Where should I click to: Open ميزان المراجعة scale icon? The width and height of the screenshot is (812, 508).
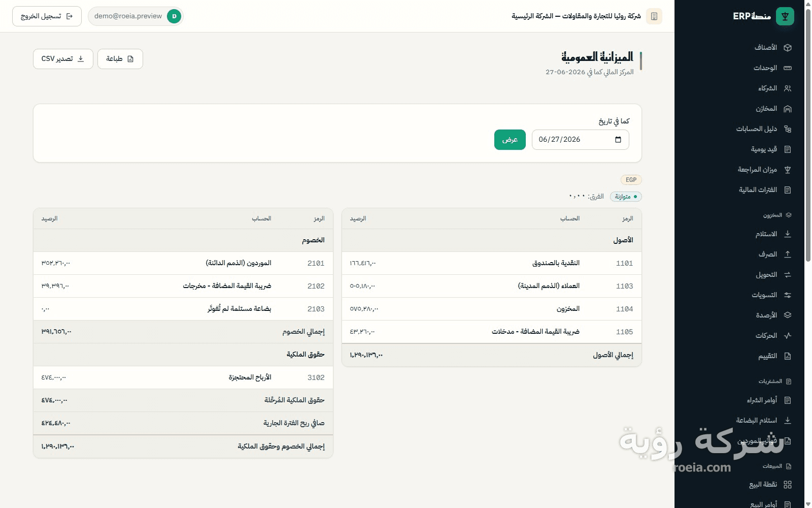click(x=788, y=170)
